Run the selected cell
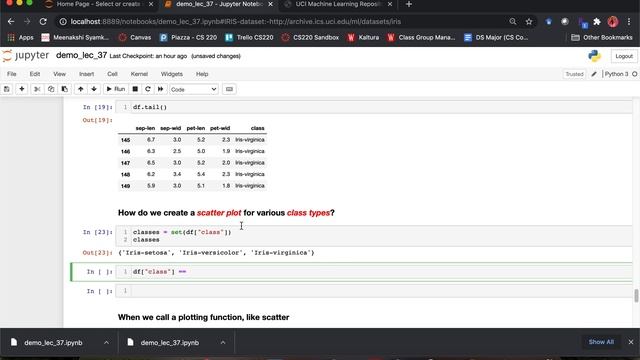640x360 pixels. tap(116, 89)
